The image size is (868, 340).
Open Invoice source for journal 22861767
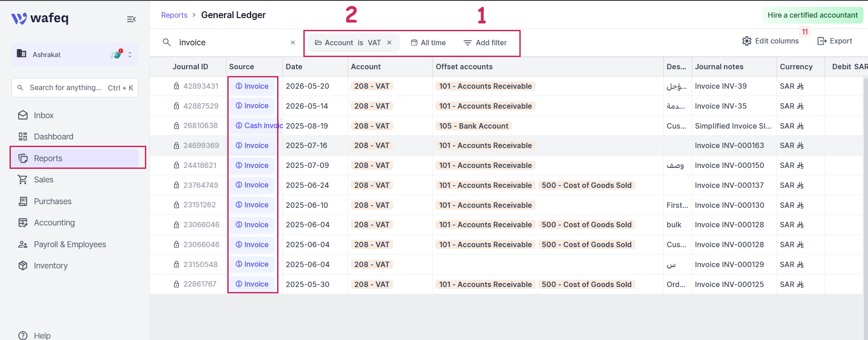(252, 284)
